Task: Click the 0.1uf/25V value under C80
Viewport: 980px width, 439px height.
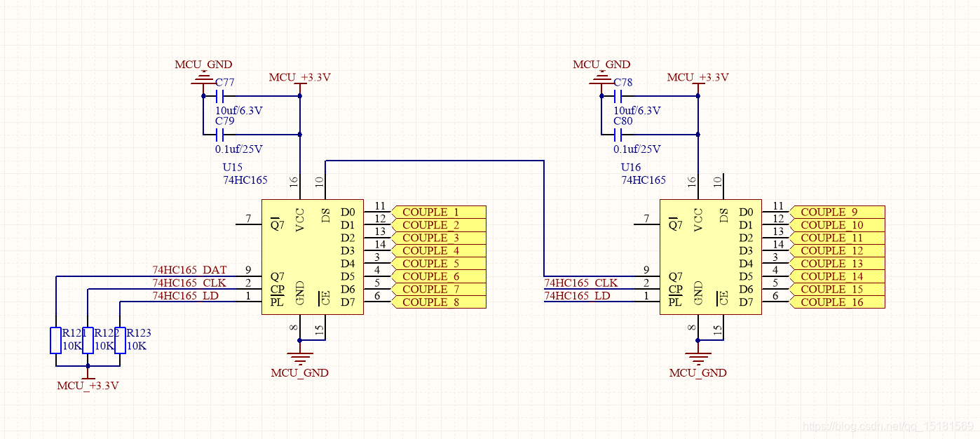Action: coord(637,149)
